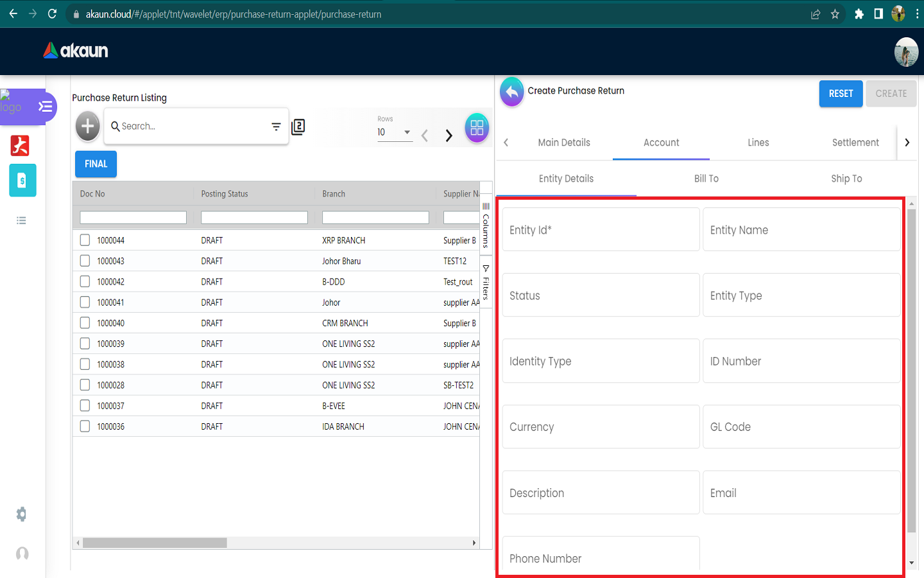Open the Rows per page dropdown
The height and width of the screenshot is (578, 924).
click(x=394, y=132)
